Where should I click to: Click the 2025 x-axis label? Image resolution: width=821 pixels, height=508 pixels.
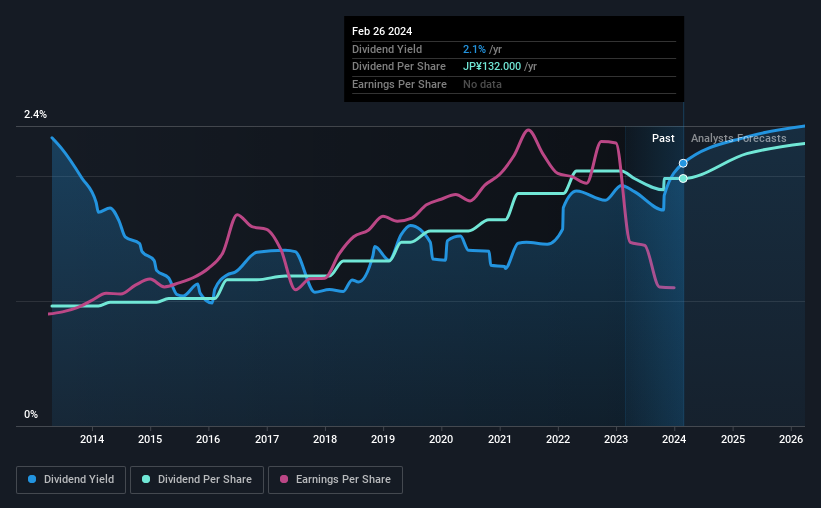click(733, 439)
